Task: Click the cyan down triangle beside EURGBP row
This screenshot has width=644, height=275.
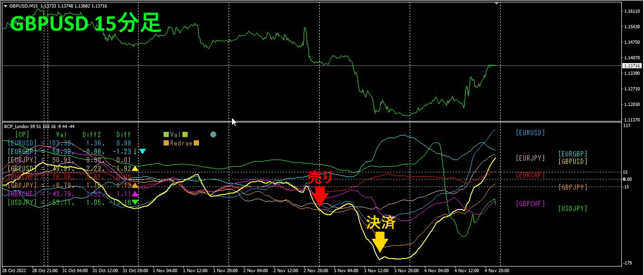Action: pyautogui.click(x=142, y=152)
